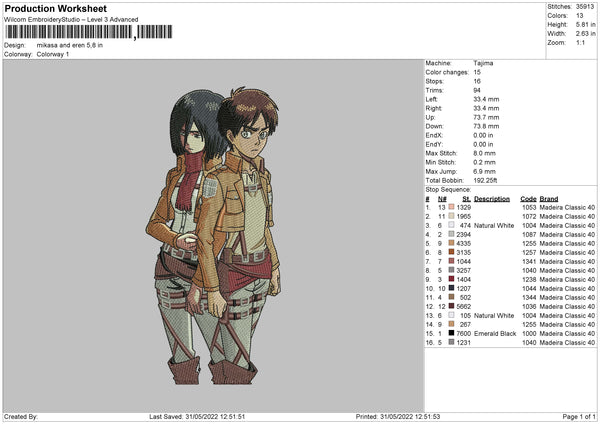
Task: Click the swatch beside 1965 stitches in row 2
Action: pos(452,216)
